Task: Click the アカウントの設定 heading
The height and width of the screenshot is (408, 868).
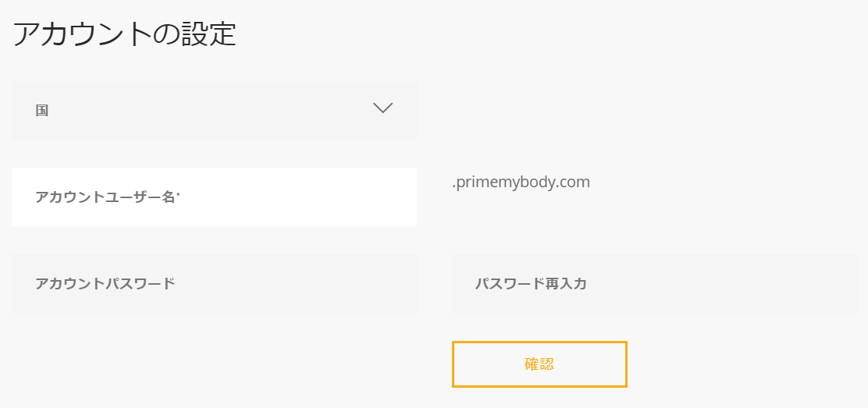Action: tap(124, 34)
